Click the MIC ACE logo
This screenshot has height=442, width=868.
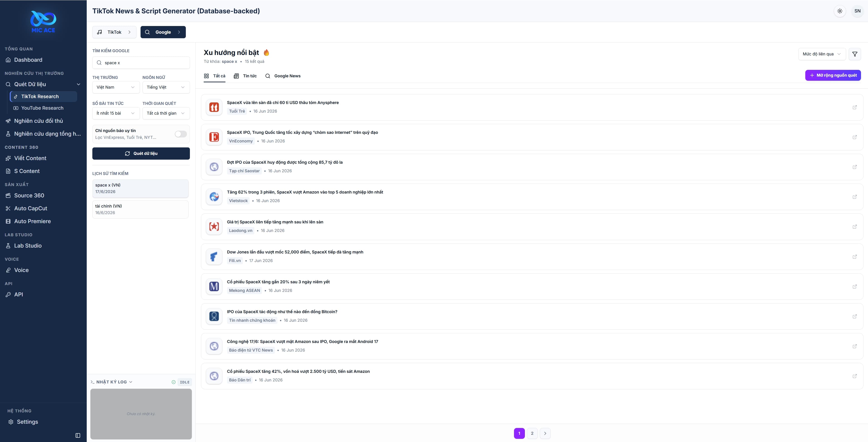coord(43,22)
